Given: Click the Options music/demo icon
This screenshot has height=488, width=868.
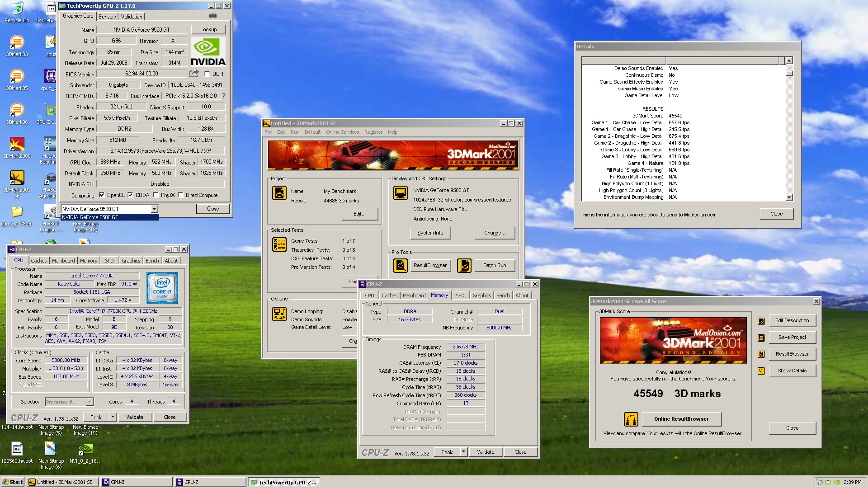Looking at the screenshot, I should [279, 314].
